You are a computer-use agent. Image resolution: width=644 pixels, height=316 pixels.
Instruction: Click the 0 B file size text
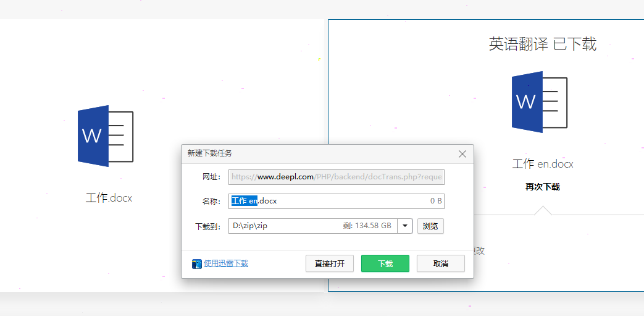coord(436,201)
